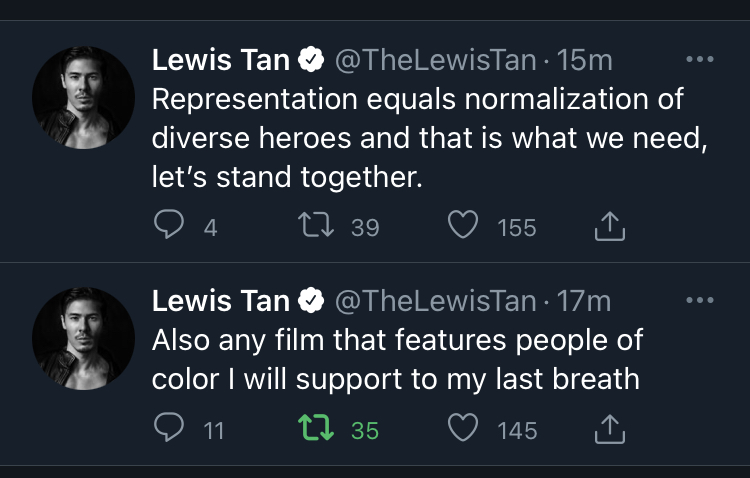Viewport: 750px width, 478px height.
Task: Open the 'people of color' tweet text
Action: [400, 360]
